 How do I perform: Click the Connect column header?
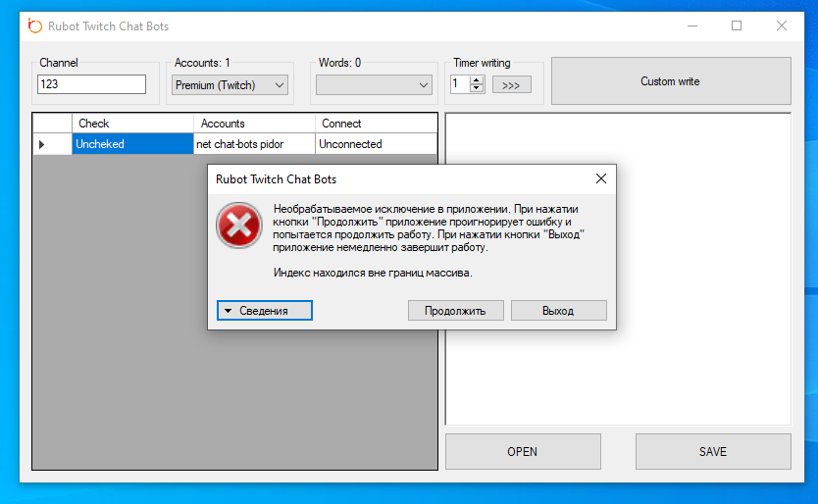[x=376, y=124]
